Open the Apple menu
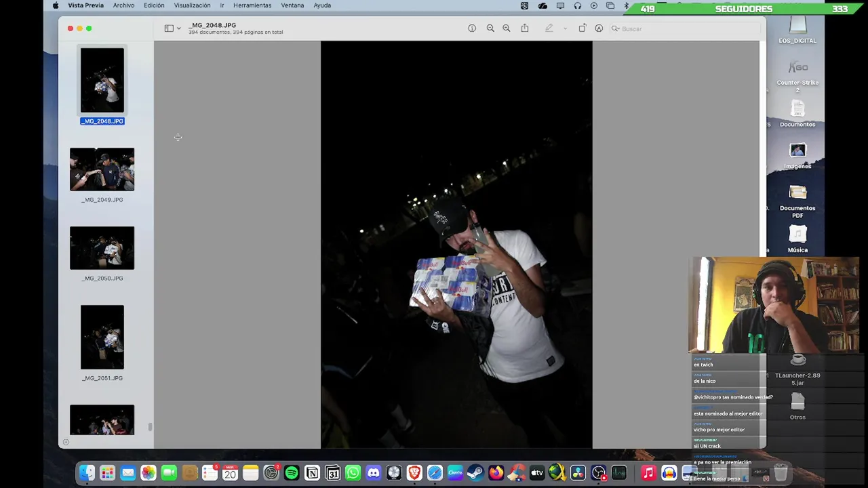The width and height of the screenshot is (868, 488). (x=56, y=5)
